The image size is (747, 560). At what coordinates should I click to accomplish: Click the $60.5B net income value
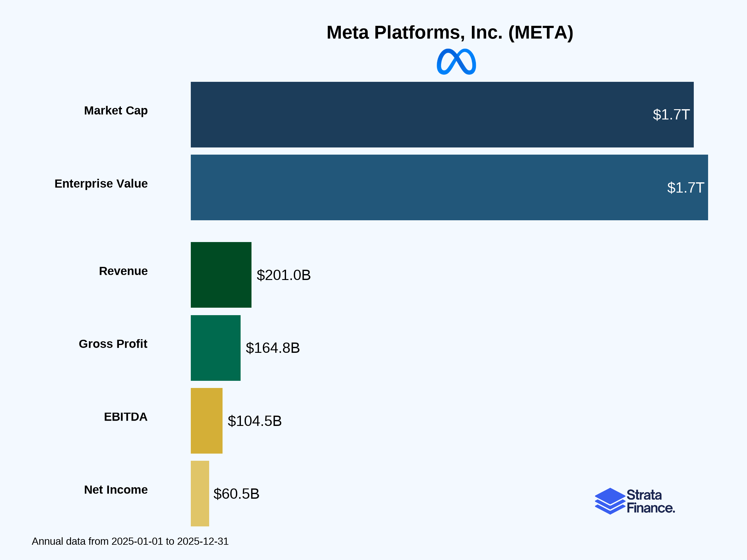pos(236,494)
